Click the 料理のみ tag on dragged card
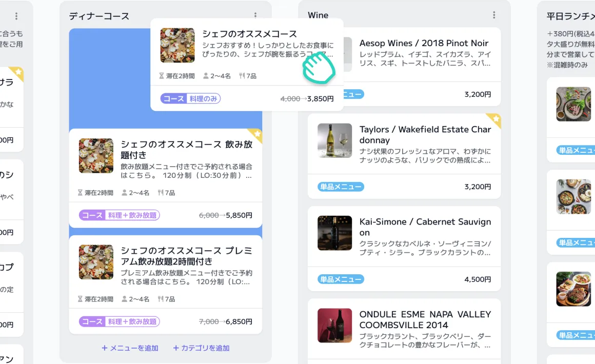The width and height of the screenshot is (595, 364). 203,98
